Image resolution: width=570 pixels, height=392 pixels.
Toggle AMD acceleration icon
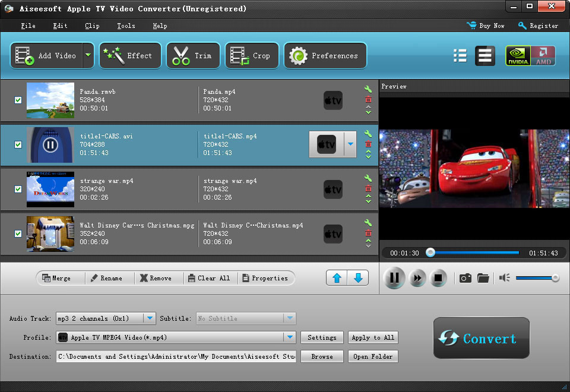(x=543, y=56)
